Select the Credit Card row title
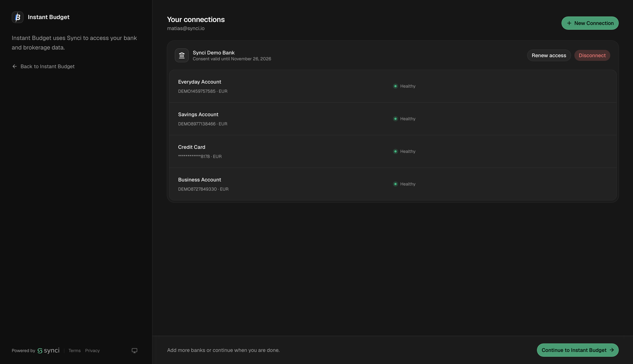 [192, 147]
